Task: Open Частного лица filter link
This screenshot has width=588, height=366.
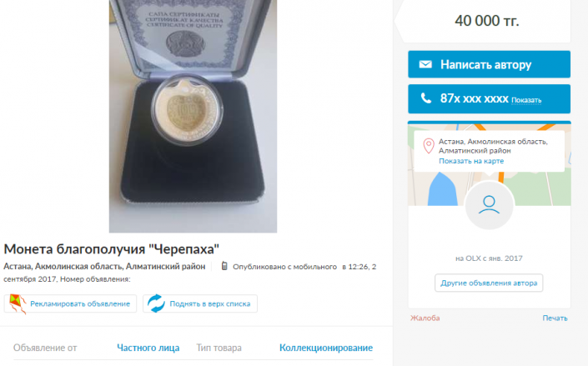Action: 148,348
